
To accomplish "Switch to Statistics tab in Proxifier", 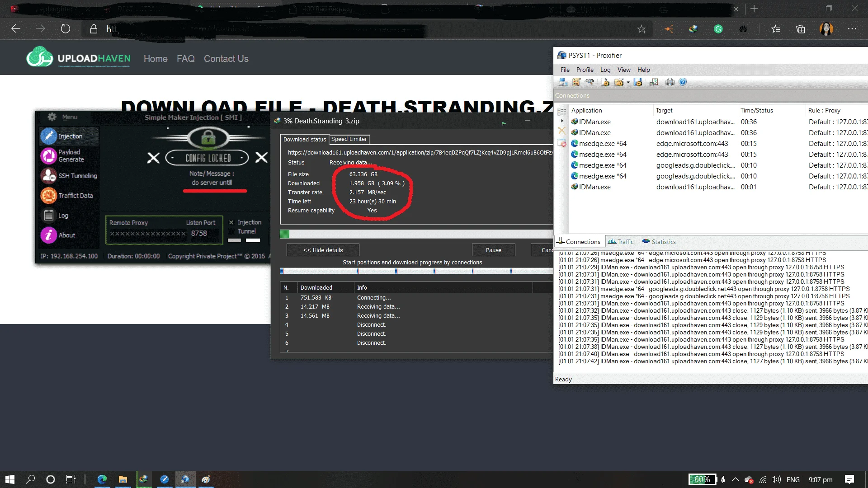I will [x=659, y=242].
